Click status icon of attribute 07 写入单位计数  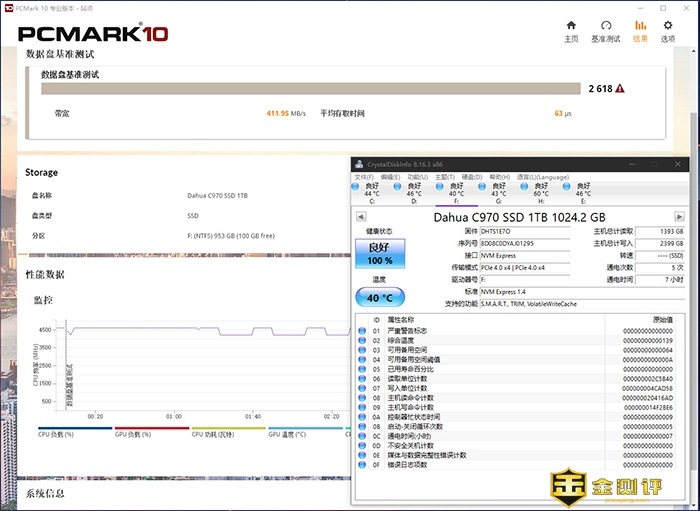tap(362, 388)
